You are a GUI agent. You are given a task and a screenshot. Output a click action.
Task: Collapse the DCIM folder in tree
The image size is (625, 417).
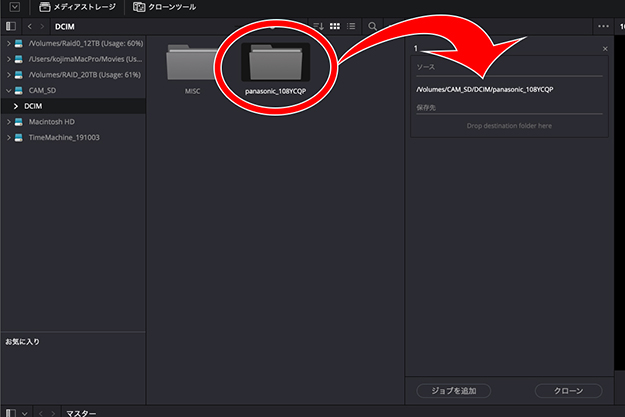[x=16, y=105]
